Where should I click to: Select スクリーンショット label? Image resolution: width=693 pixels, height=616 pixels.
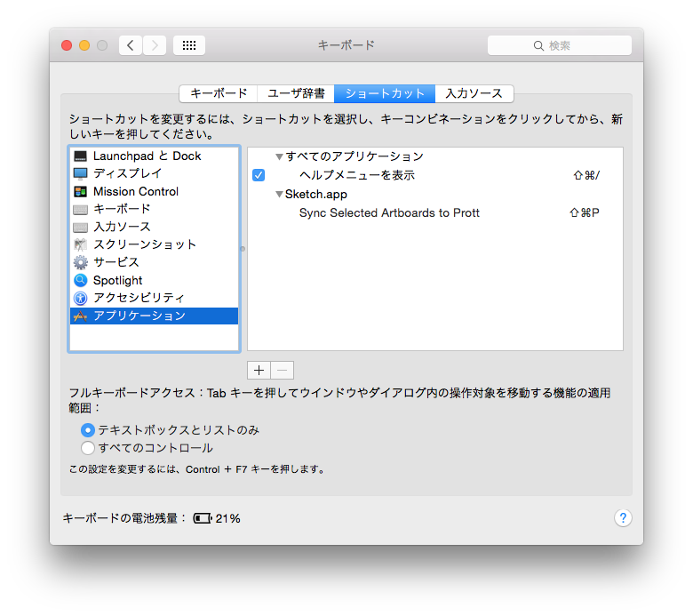(145, 244)
